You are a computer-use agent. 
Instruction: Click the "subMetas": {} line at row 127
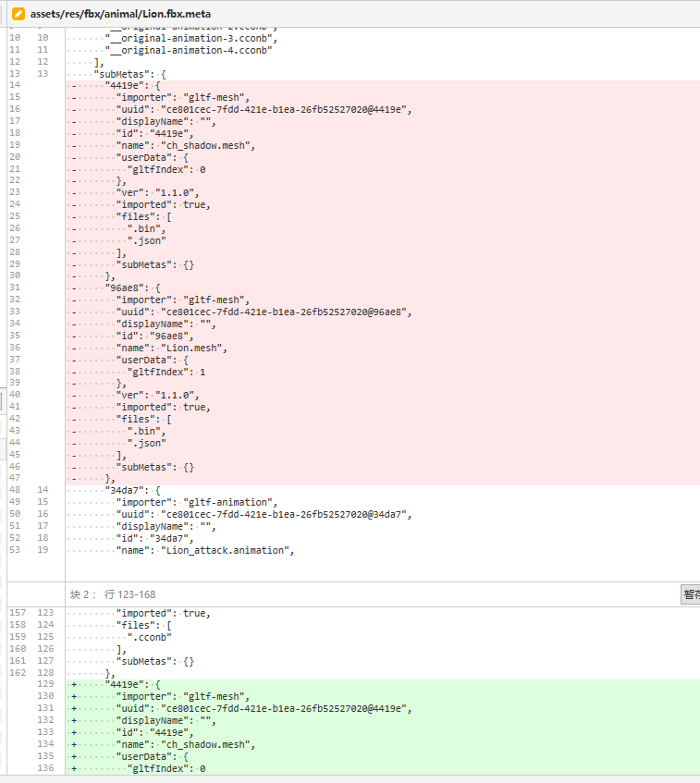pyautogui.click(x=155, y=661)
